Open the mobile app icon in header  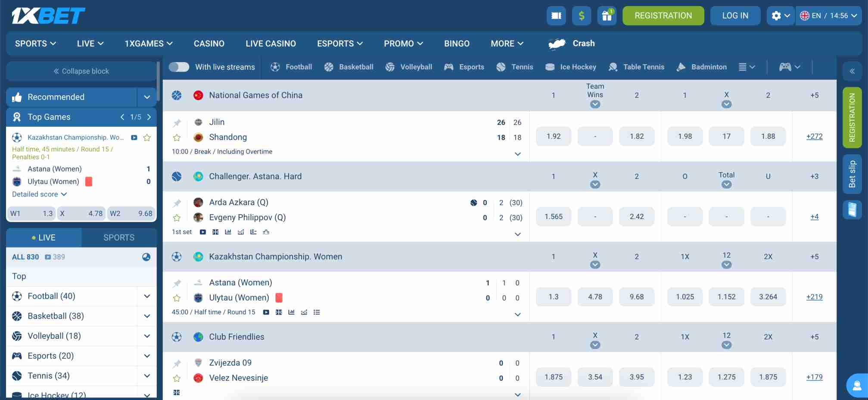tap(556, 16)
